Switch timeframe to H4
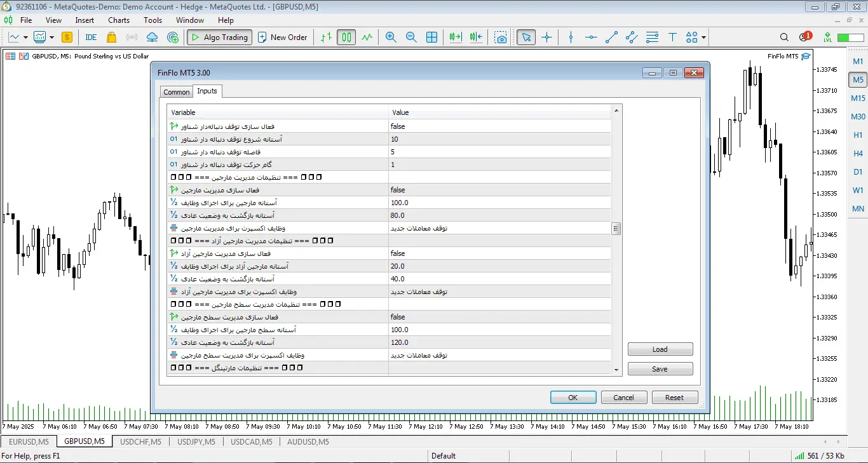 (858, 154)
